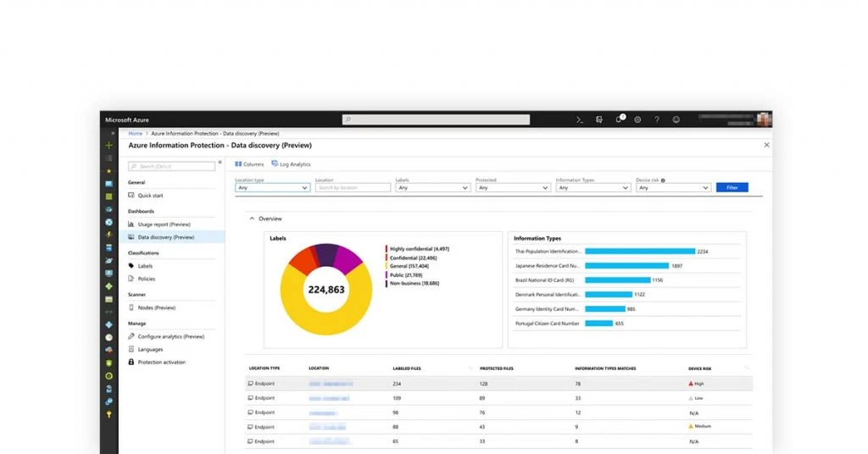
Task: Open Usage report (Preview) menu item
Action: coord(164,224)
